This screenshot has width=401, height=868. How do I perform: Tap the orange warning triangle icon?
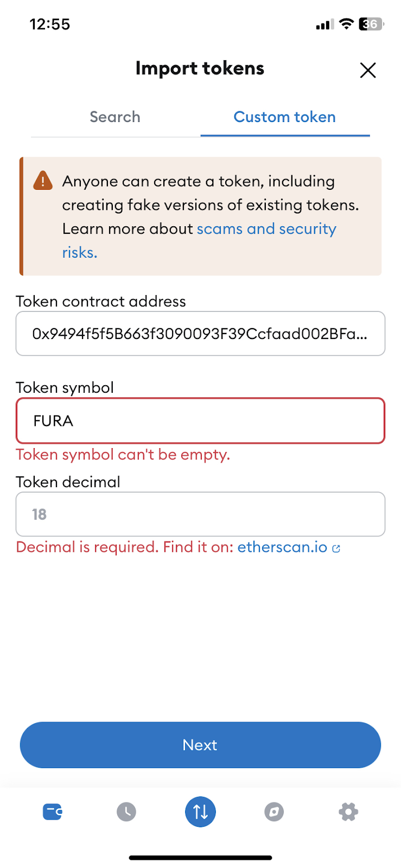click(43, 181)
